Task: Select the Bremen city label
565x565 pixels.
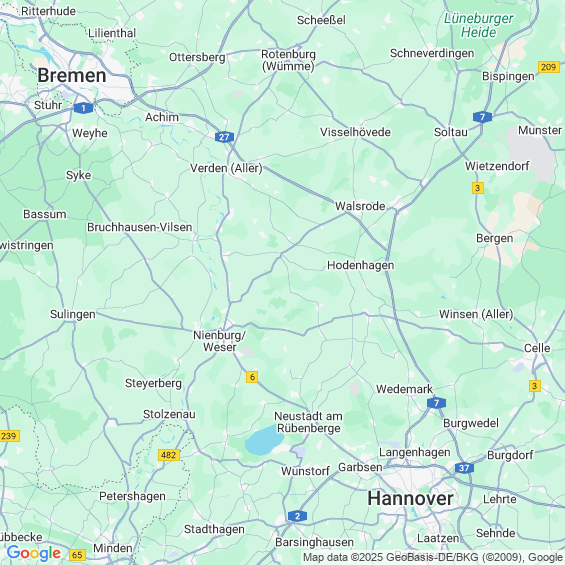Action: (x=72, y=76)
